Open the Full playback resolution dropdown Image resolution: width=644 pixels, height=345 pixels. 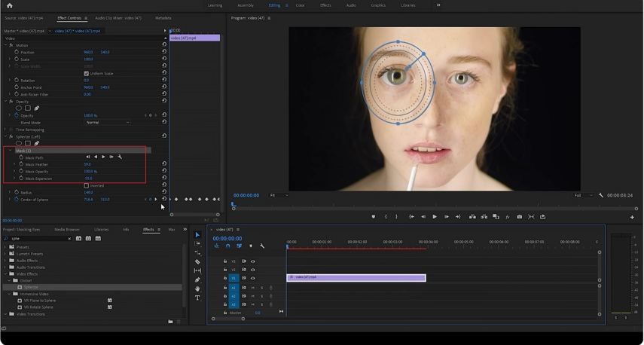tap(583, 196)
